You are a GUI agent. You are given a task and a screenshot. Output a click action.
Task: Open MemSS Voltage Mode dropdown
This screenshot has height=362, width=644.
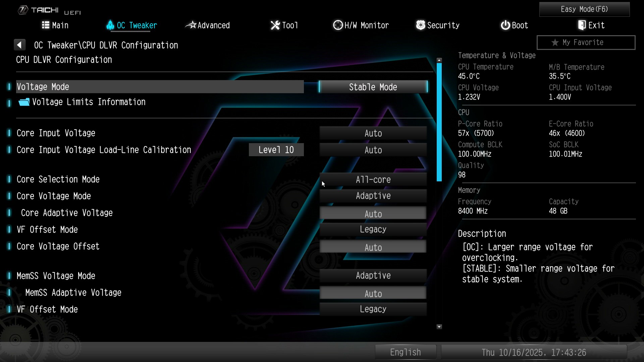[x=373, y=276]
